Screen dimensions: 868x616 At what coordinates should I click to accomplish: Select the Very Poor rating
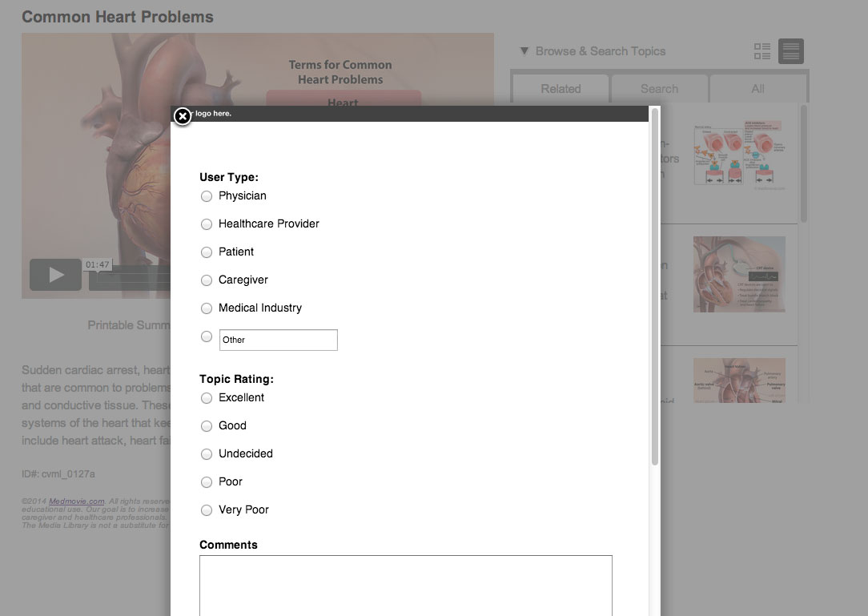pos(207,510)
